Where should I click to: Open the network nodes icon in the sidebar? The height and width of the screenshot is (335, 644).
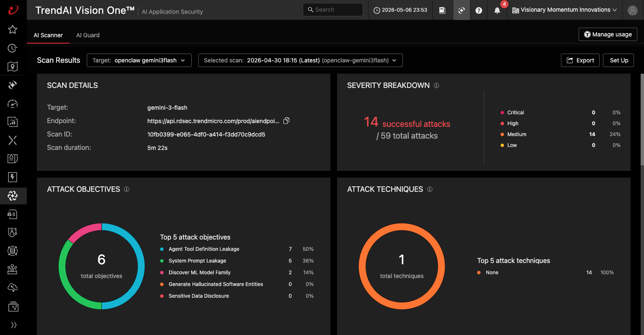click(13, 269)
